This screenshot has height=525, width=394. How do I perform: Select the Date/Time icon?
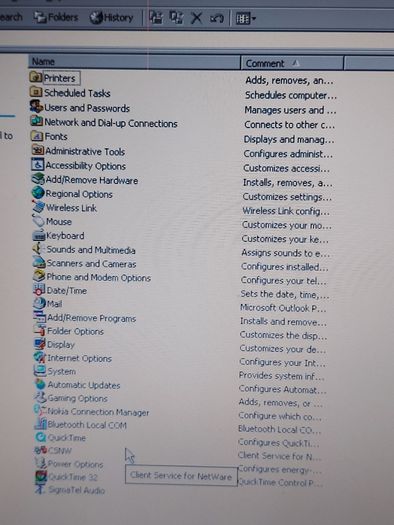(x=40, y=290)
